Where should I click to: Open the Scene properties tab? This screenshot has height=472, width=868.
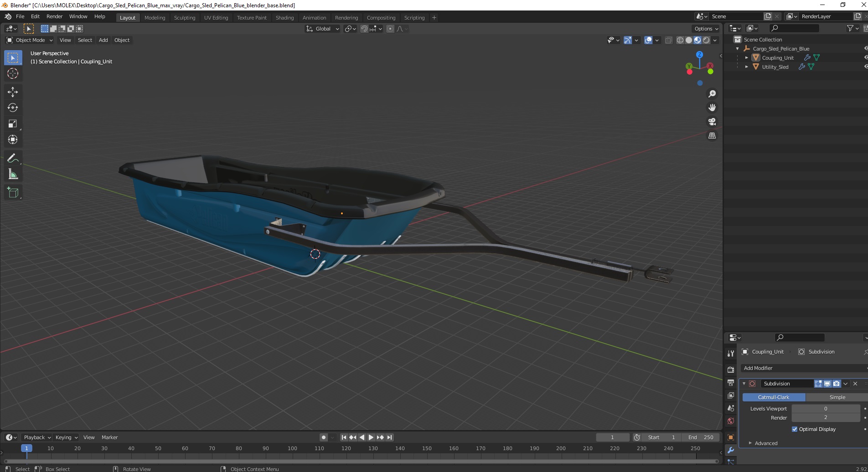pos(731,408)
